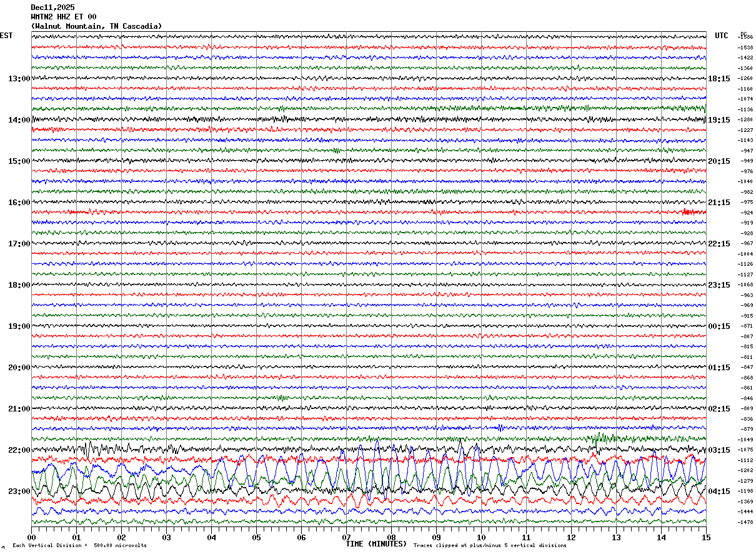The image size is (756, 554).
Task: Click minute tick 15 on time axis
Action: tap(706, 537)
